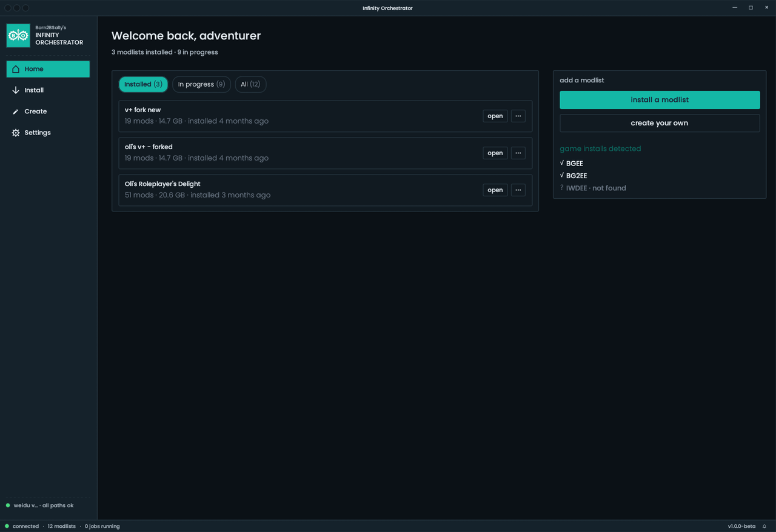
Task: Show the All (12) modlists tab
Action: click(250, 84)
